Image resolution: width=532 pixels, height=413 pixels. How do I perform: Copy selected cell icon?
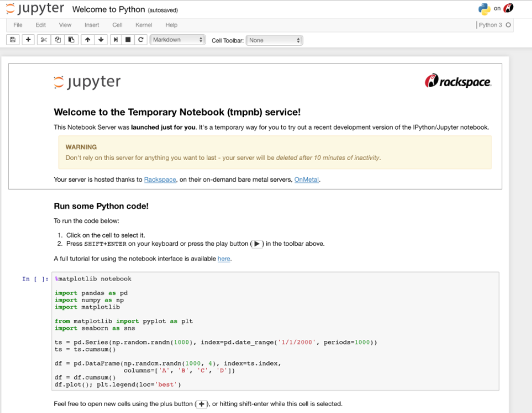click(x=58, y=39)
